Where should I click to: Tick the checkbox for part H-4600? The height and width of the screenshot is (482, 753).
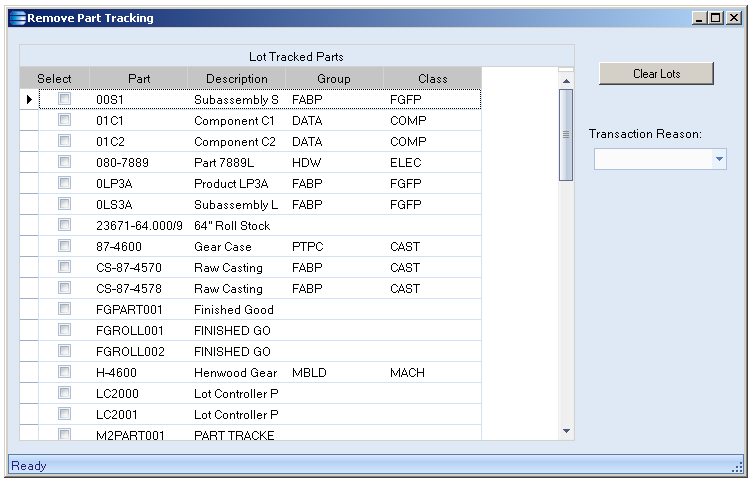click(x=64, y=372)
